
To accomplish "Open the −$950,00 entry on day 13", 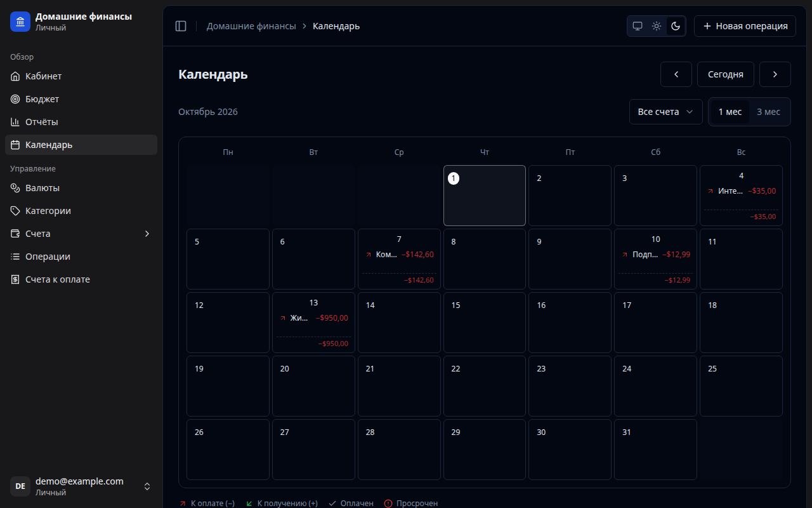I will pyautogui.click(x=313, y=318).
